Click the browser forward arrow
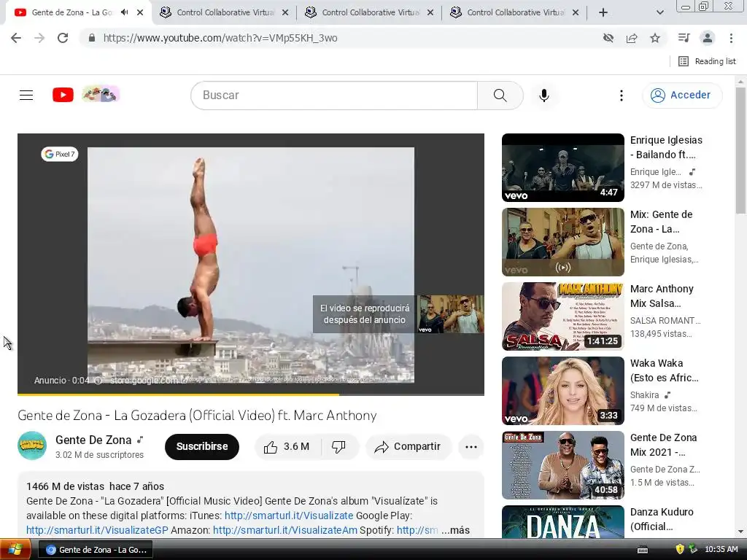 (x=39, y=38)
